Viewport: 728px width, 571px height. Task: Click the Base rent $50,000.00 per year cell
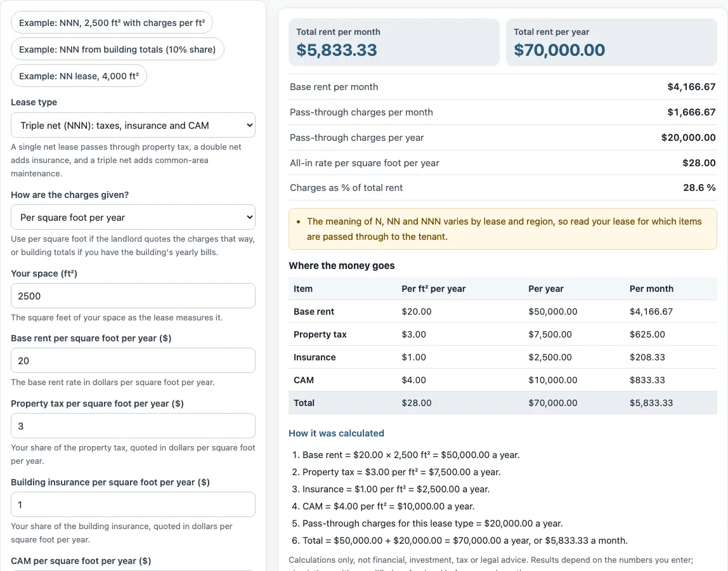[553, 312]
